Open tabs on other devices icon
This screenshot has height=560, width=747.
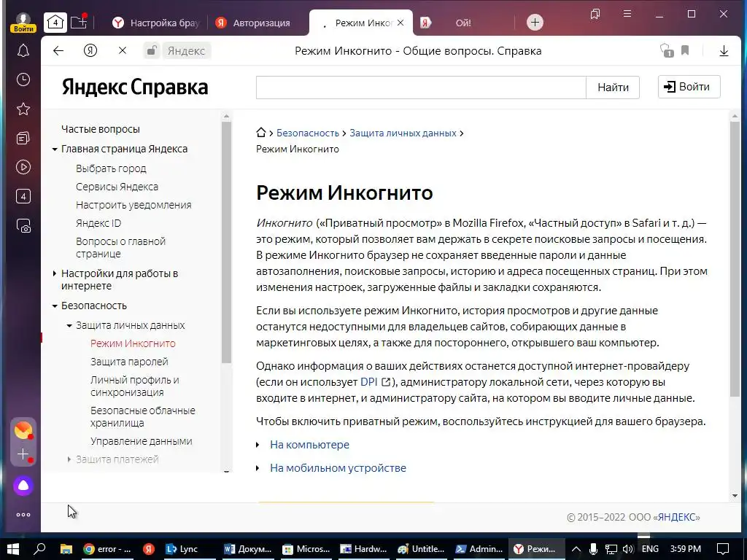point(595,14)
